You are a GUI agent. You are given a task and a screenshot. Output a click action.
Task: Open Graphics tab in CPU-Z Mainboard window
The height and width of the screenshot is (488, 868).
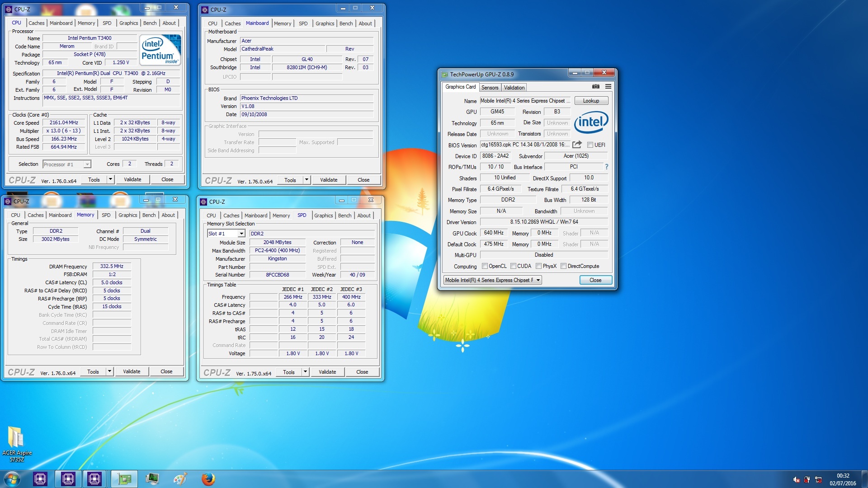coord(325,23)
